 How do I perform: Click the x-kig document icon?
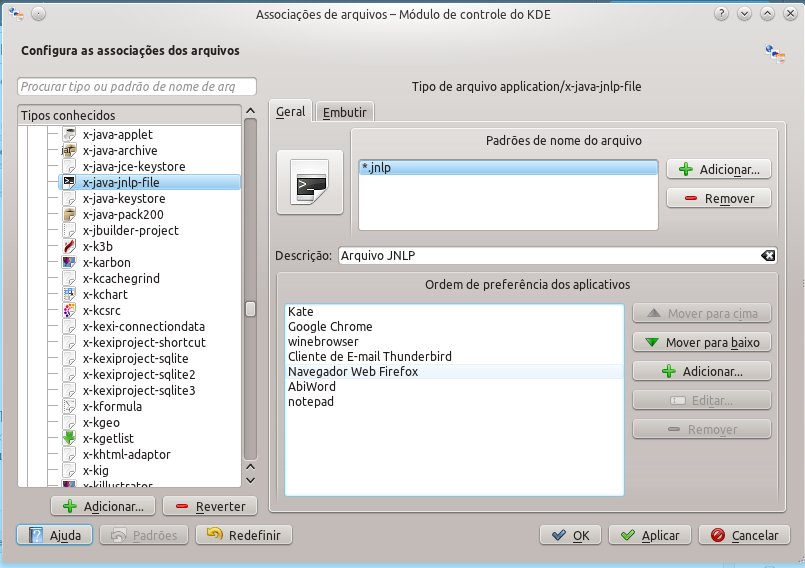(x=69, y=470)
